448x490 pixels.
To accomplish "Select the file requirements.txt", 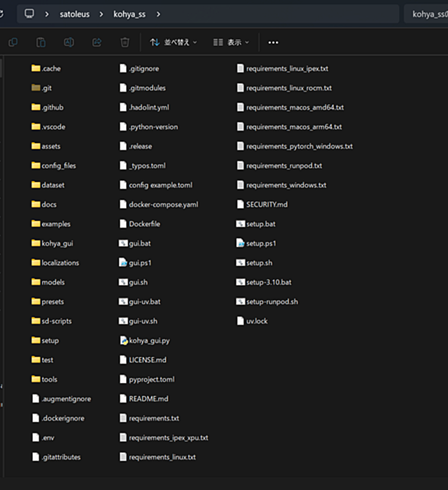I will (149, 418).
